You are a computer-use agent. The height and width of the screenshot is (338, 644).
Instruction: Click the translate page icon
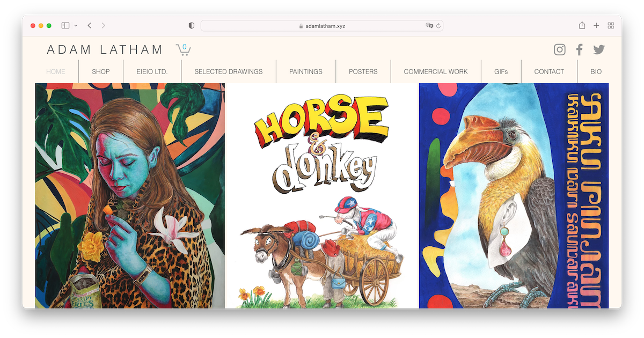point(429,26)
